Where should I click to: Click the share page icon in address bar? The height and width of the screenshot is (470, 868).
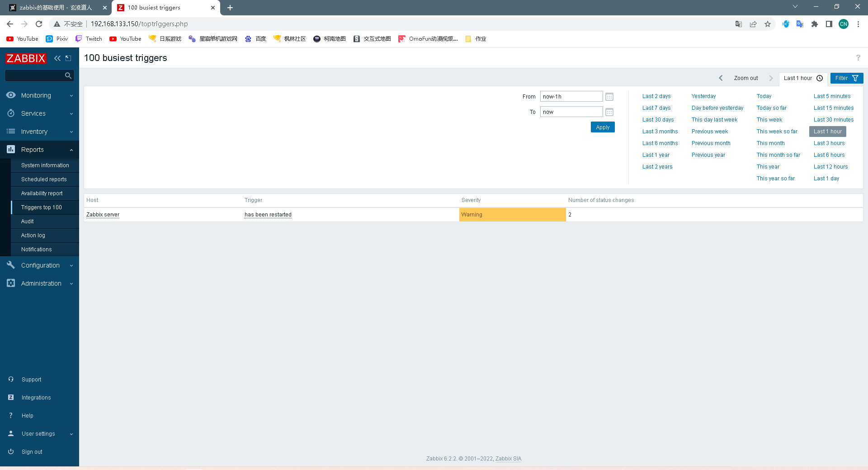click(x=753, y=24)
